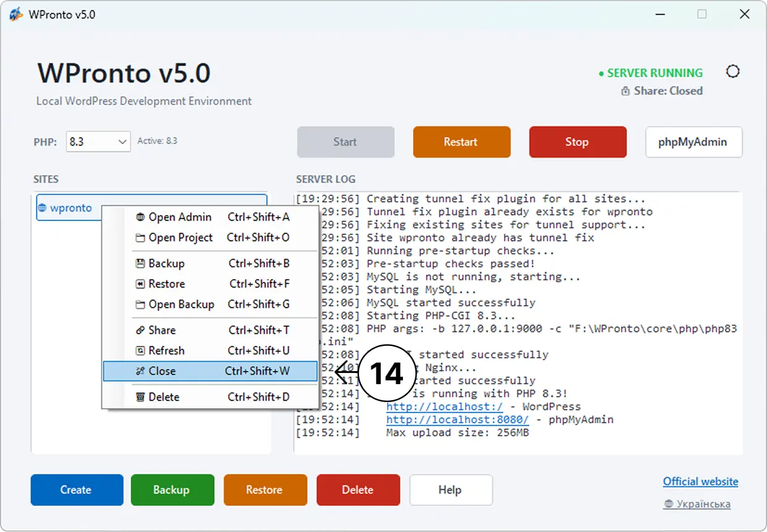This screenshot has height=532, width=767.
Task: Click the Share link icon in menu
Action: coord(140,330)
